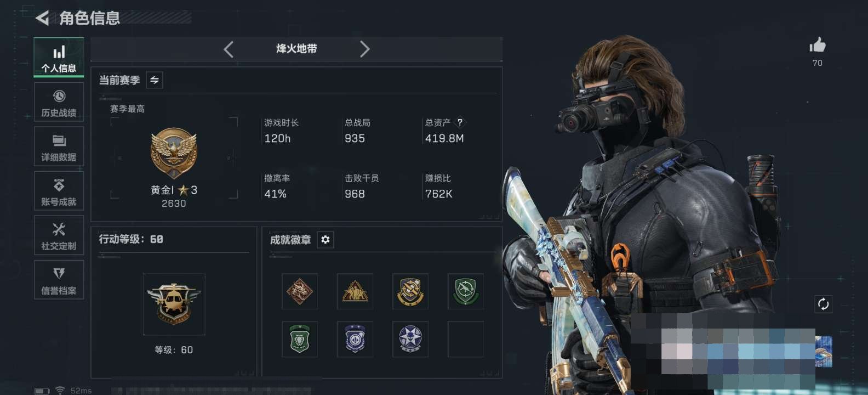Open the 账号成就 tab
This screenshot has height=395, width=868.
coord(59,191)
